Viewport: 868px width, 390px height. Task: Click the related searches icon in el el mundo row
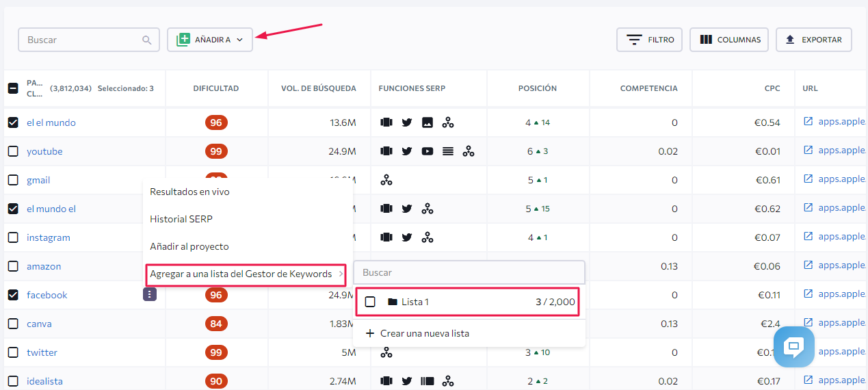[x=448, y=122]
